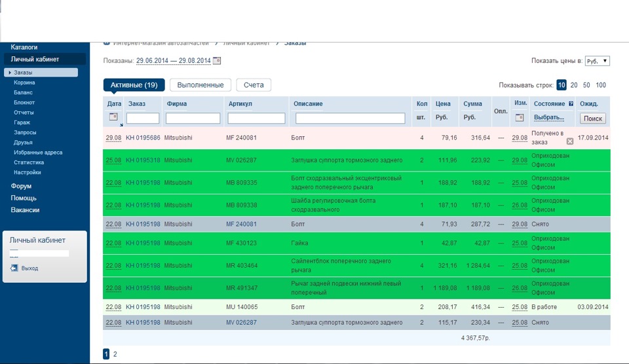Click sort arrow in Дата column
Viewport: 629px width, 364px height.
point(121,124)
